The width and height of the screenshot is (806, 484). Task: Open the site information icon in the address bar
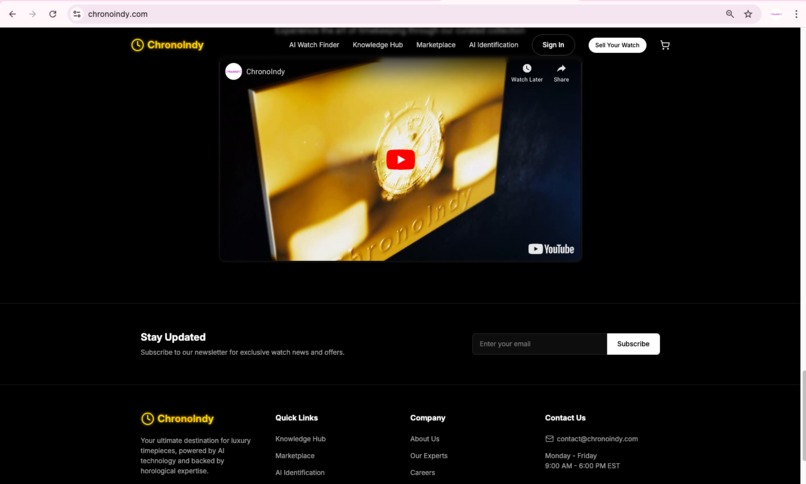point(77,14)
